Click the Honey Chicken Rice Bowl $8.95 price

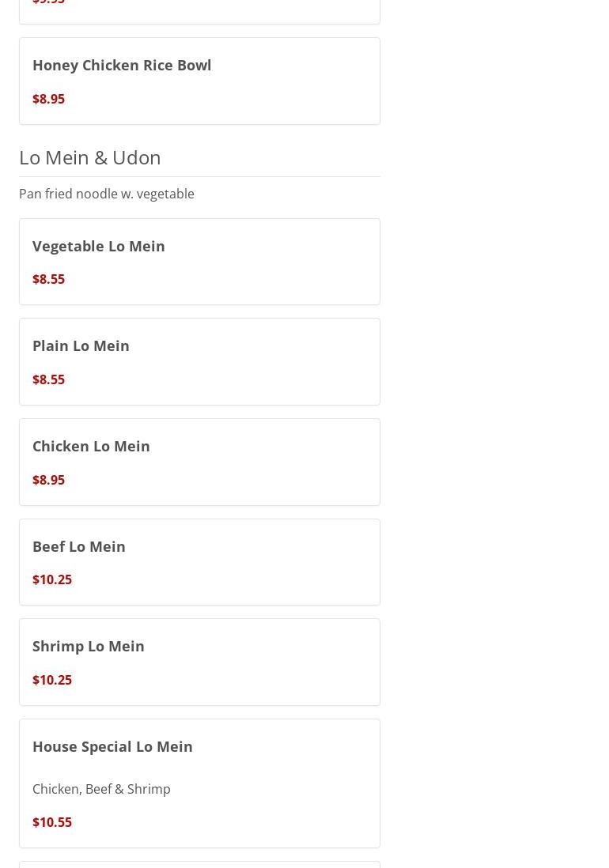coord(48,99)
